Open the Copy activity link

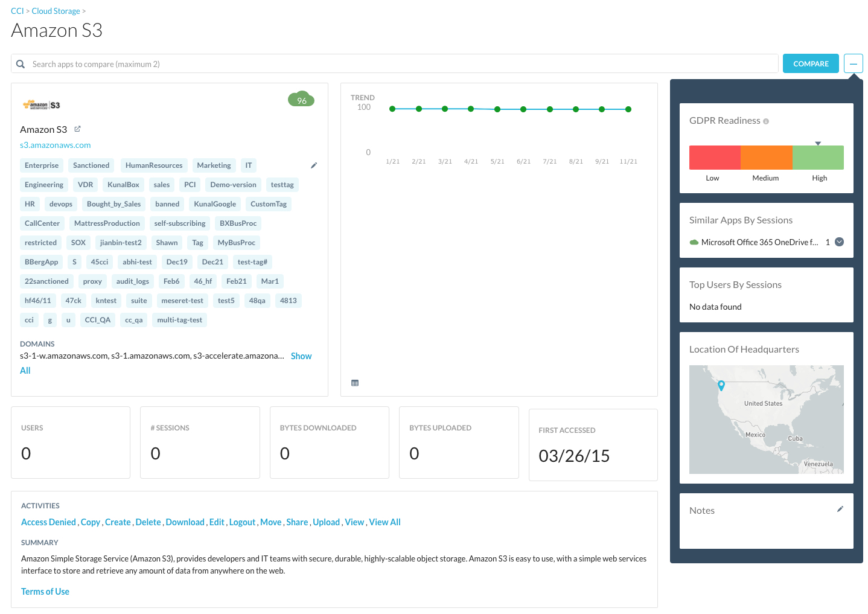pyautogui.click(x=91, y=522)
